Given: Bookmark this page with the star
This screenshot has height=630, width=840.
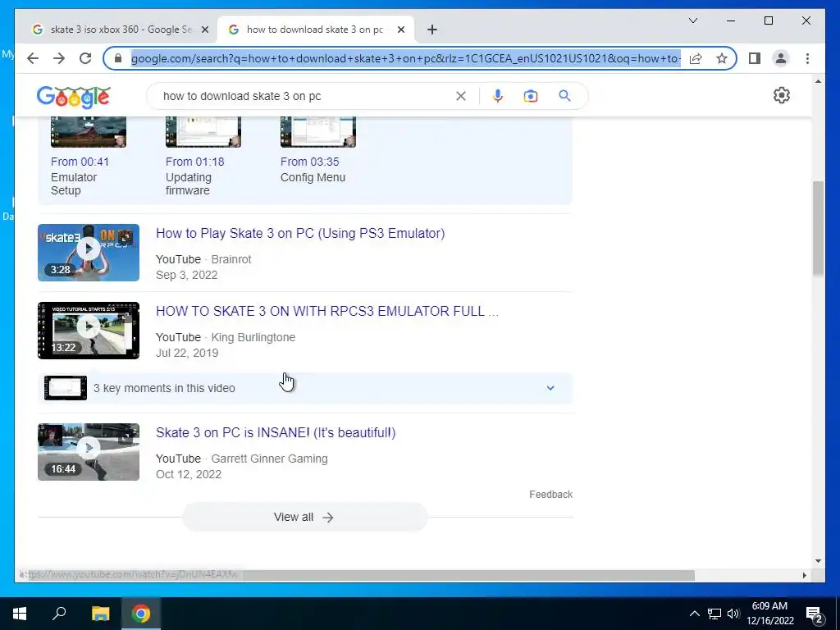Looking at the screenshot, I should 722,58.
